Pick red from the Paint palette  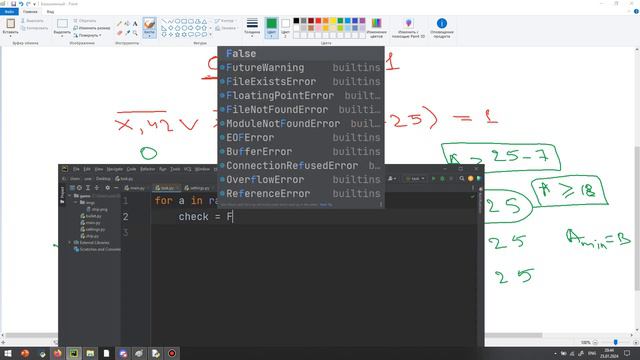pos(318,21)
